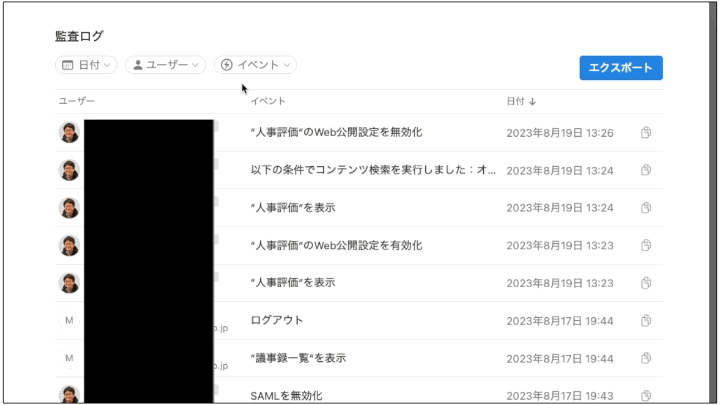Screen dimensions: 720x405
Task: Copy the 13:24 "人事評価"を表示 entry
Action: pos(646,208)
